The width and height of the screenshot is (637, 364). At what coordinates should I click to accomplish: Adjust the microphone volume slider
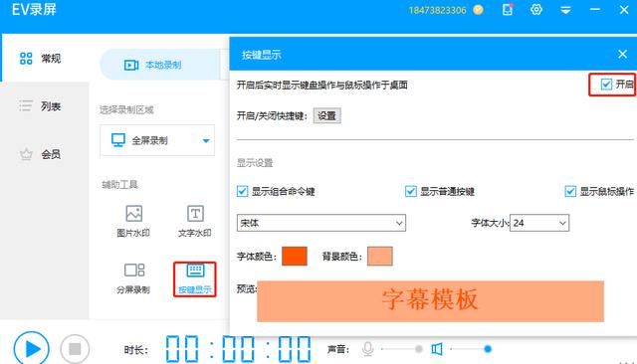(402, 349)
